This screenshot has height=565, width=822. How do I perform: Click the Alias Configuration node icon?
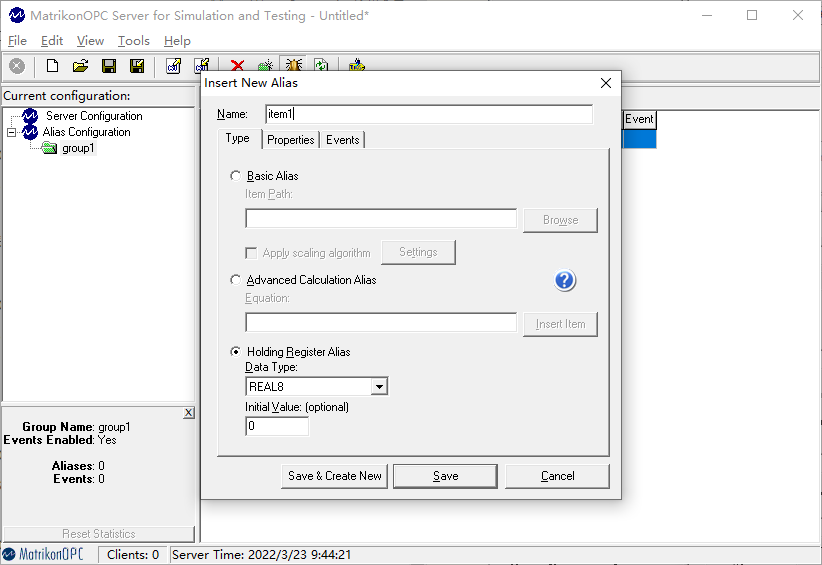[x=30, y=132]
